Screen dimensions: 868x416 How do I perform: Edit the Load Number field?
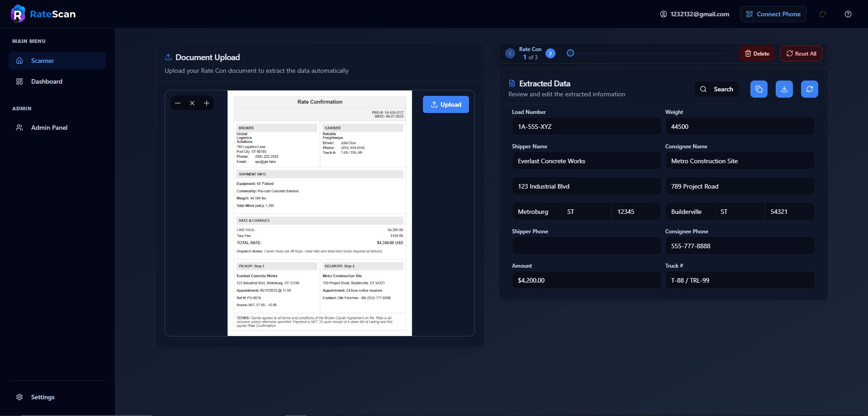(x=586, y=127)
